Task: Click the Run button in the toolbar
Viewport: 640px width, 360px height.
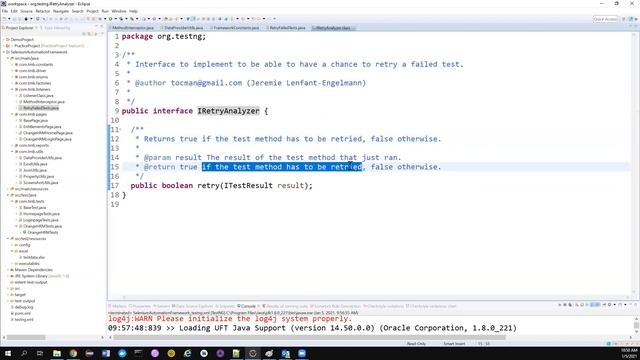Action: (x=110, y=19)
